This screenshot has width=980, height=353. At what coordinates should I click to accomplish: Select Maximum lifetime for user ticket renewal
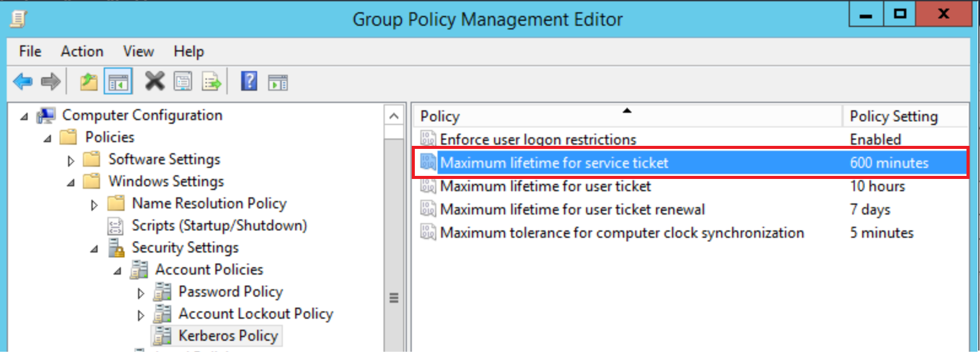pyautogui.click(x=572, y=210)
